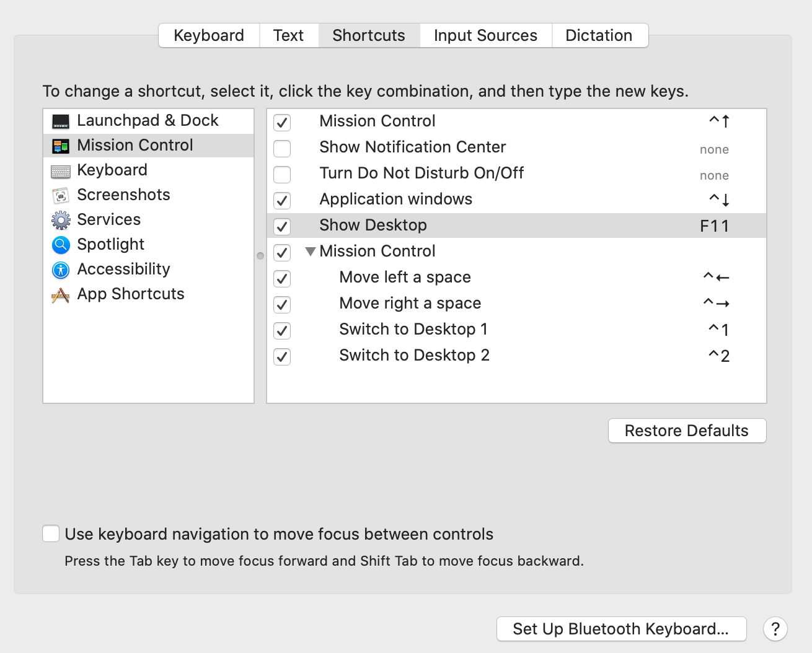Open help with the question mark button
The width and height of the screenshot is (812, 653).
click(775, 629)
